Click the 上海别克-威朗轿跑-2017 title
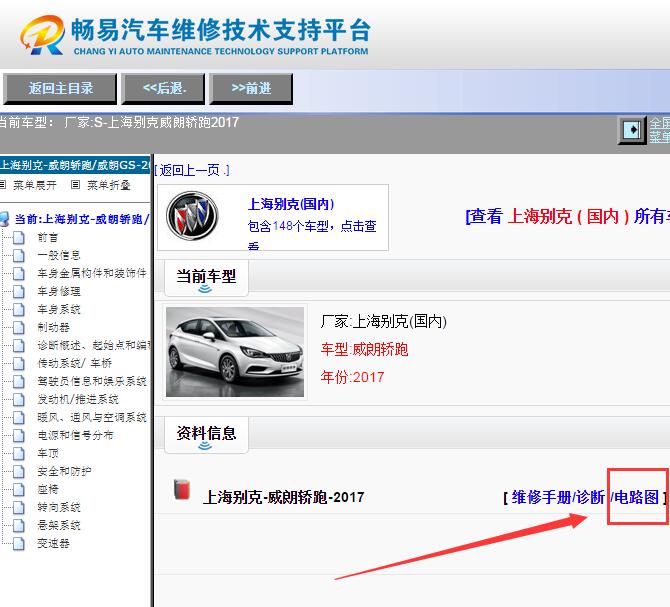This screenshot has width=670, height=607. pyautogui.click(x=283, y=497)
